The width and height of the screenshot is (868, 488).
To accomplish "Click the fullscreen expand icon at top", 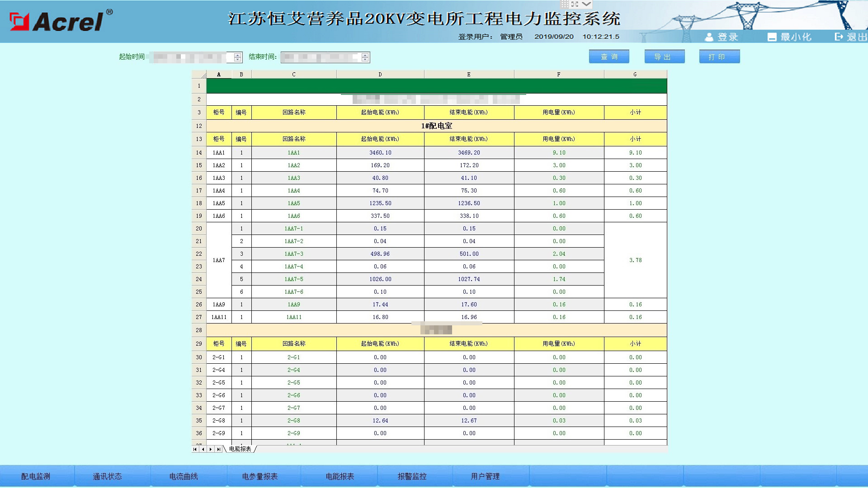I will click(575, 4).
